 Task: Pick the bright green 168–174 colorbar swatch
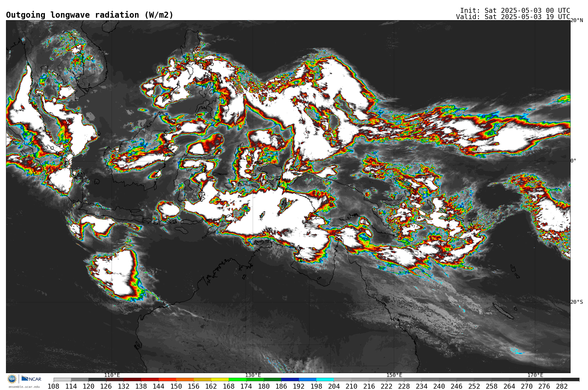(237, 380)
